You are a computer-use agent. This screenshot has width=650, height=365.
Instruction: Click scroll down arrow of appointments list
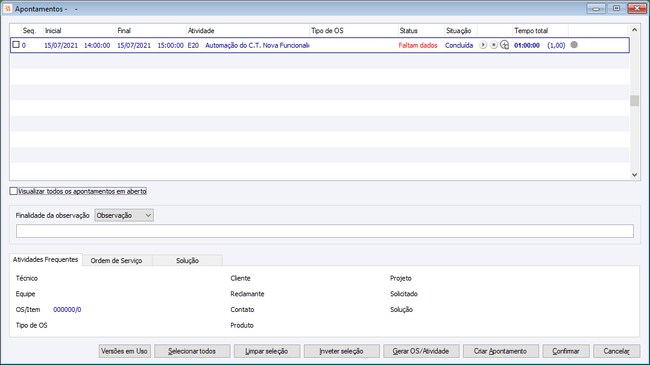click(x=634, y=175)
